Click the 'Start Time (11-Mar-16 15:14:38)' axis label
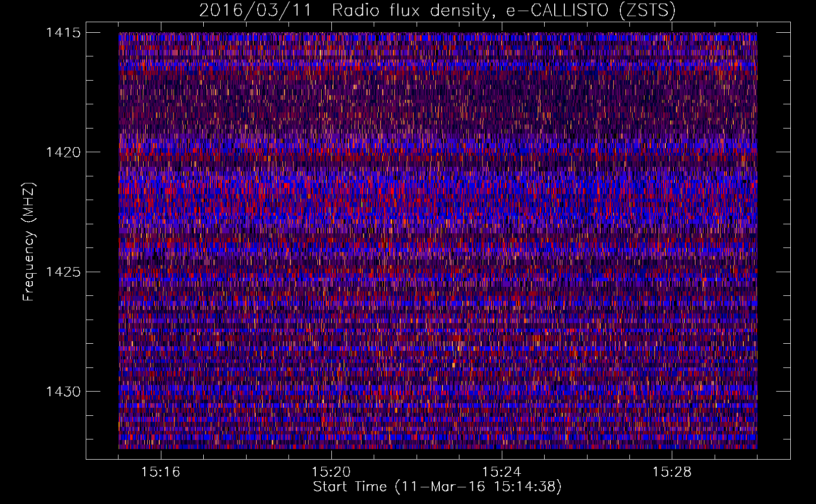Image resolution: width=816 pixels, height=504 pixels. point(437,487)
